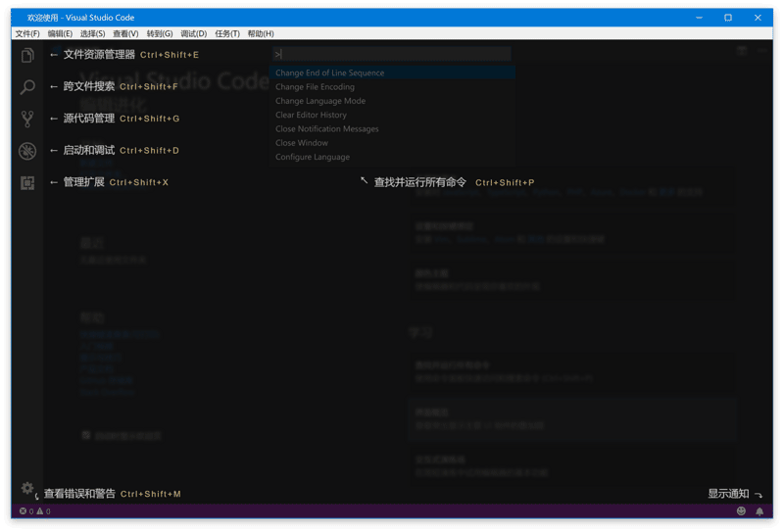Open the 帮助(H) menu
This screenshot has height=532, width=784.
(x=261, y=33)
